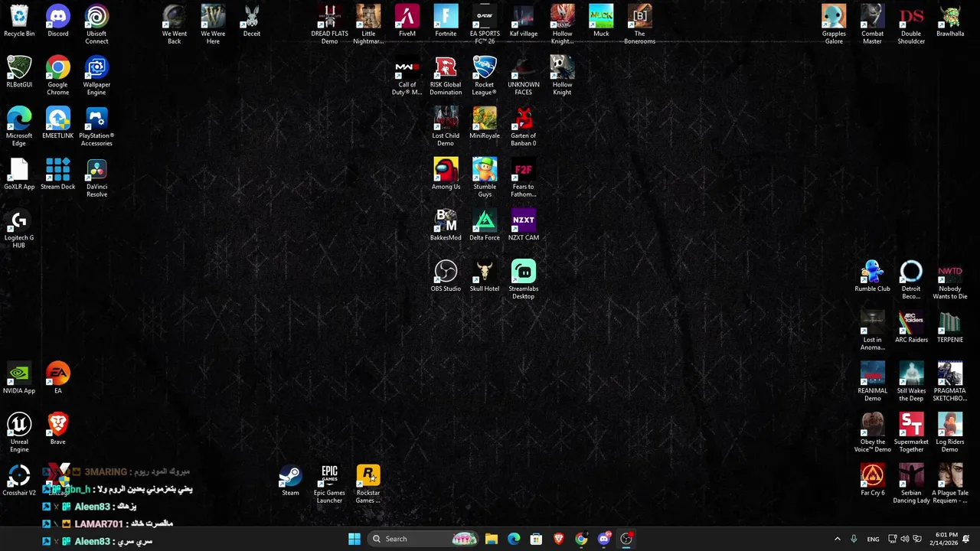Select the Far Cry 6 icon
Image resolution: width=980 pixels, height=551 pixels.
(872, 480)
